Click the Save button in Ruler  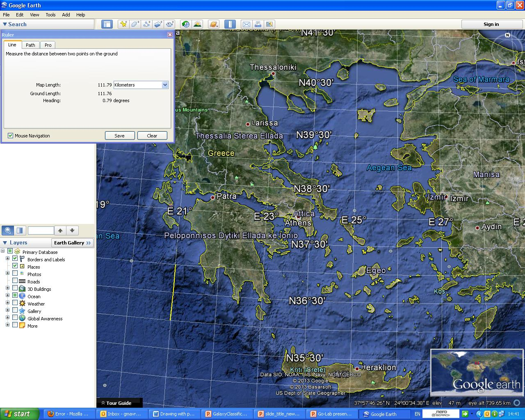(120, 136)
